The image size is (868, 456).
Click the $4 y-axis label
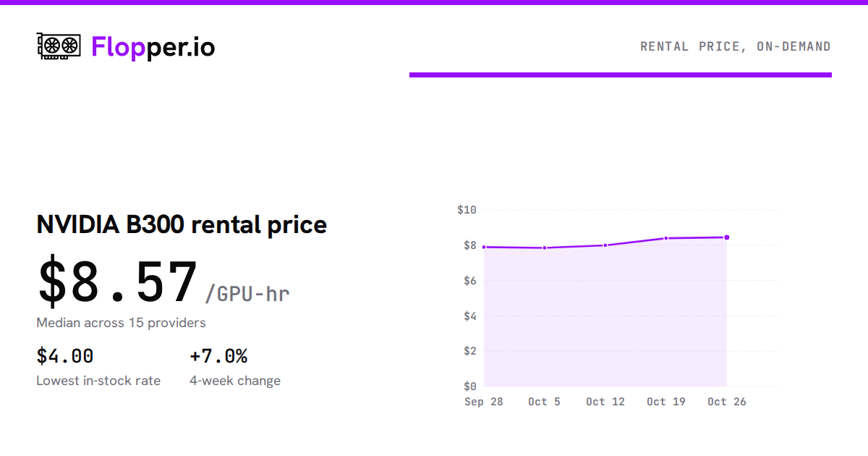469,316
